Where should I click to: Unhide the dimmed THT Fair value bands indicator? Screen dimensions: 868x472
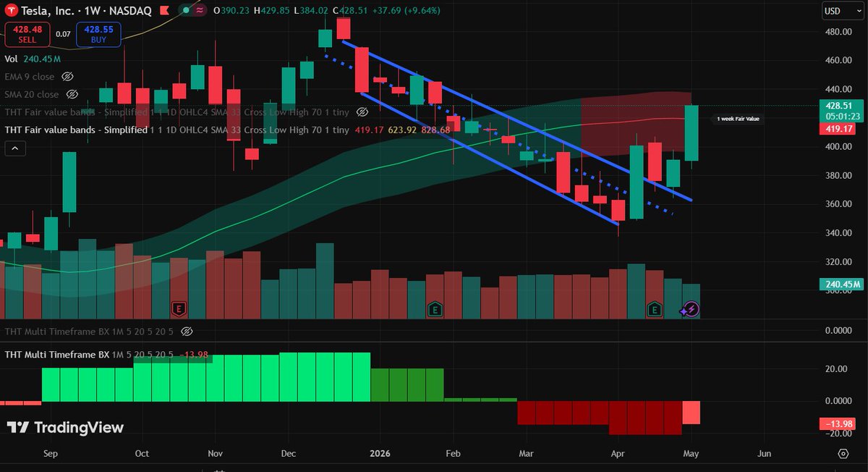pos(363,112)
